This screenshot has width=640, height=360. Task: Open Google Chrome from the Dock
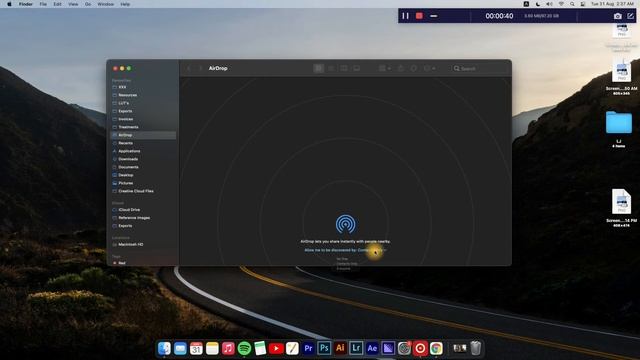(x=436, y=348)
